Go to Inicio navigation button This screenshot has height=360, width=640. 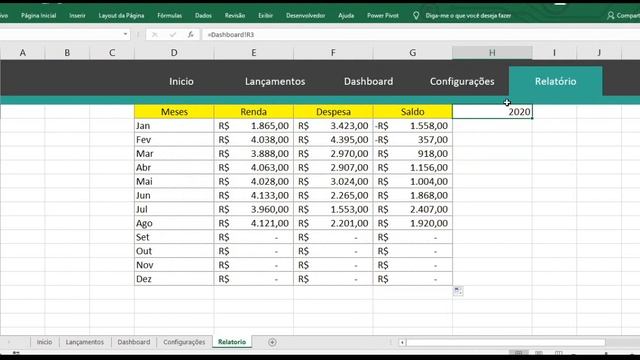pyautogui.click(x=181, y=81)
